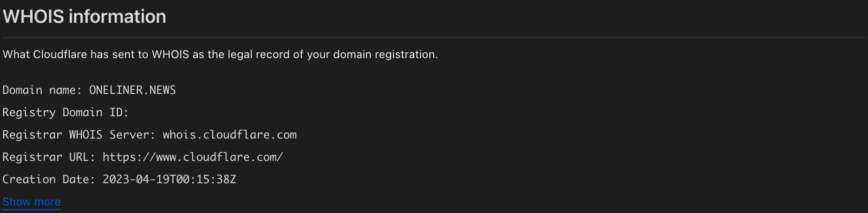Click "WHOIS" in the description sentence
The image size is (868, 213).
pos(170,54)
